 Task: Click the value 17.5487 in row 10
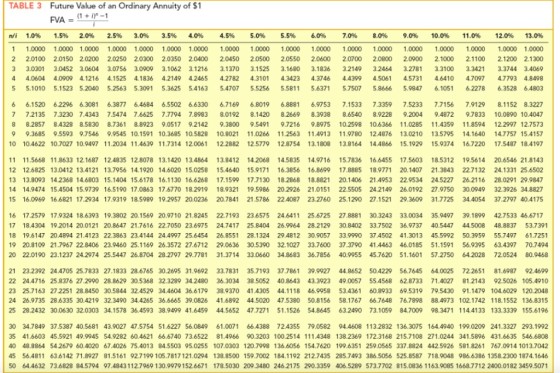pos(506,144)
